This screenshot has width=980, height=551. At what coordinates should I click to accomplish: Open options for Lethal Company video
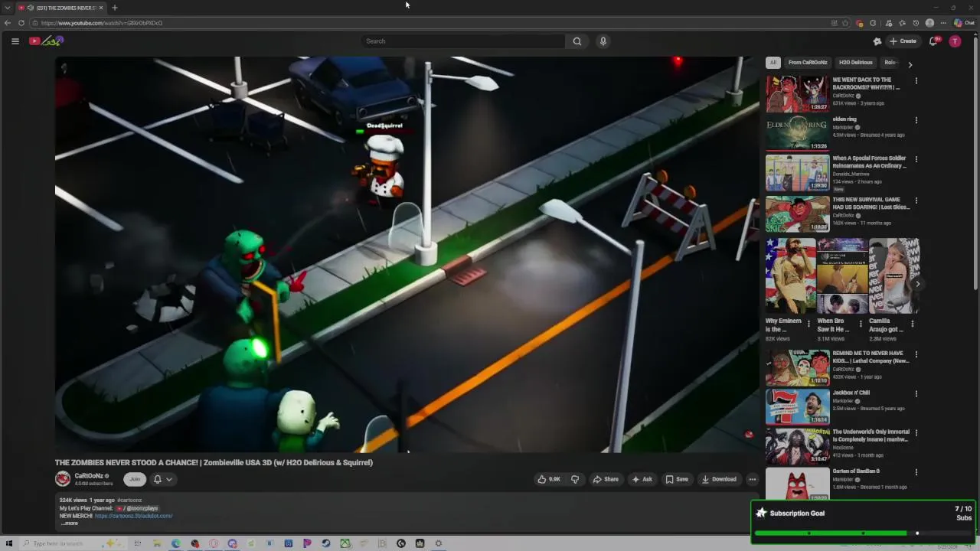click(x=916, y=354)
